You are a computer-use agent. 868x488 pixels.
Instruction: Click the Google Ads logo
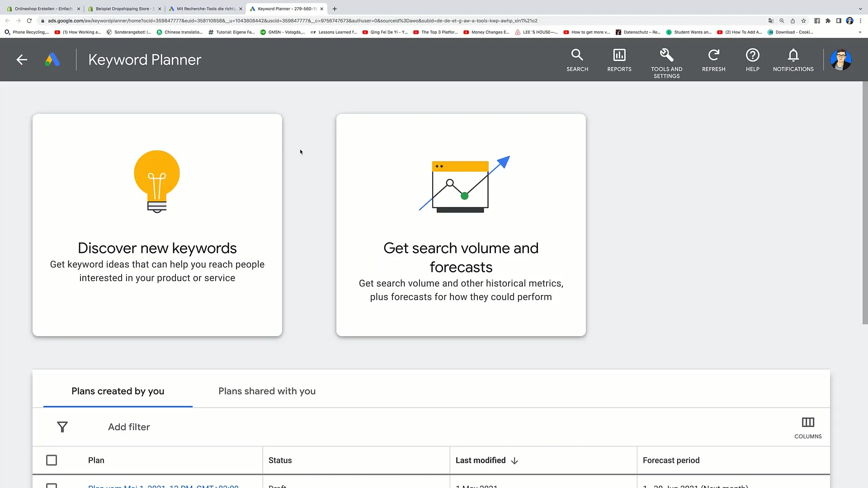[x=52, y=60]
